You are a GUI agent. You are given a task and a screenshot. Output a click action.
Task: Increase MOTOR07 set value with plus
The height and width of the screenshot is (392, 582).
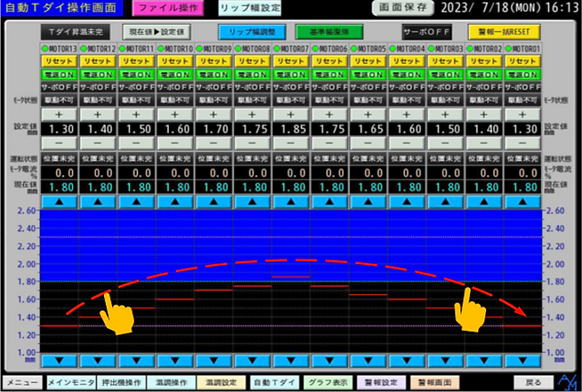pyautogui.click(x=291, y=115)
